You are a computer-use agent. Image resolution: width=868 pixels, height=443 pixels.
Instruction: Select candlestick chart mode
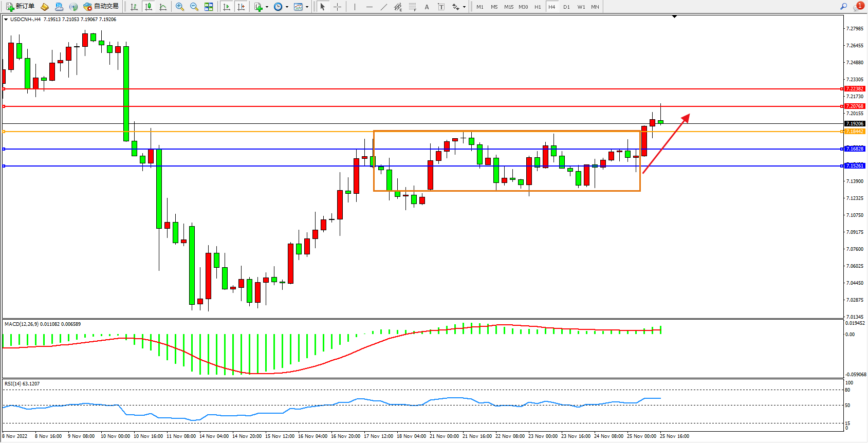149,7
